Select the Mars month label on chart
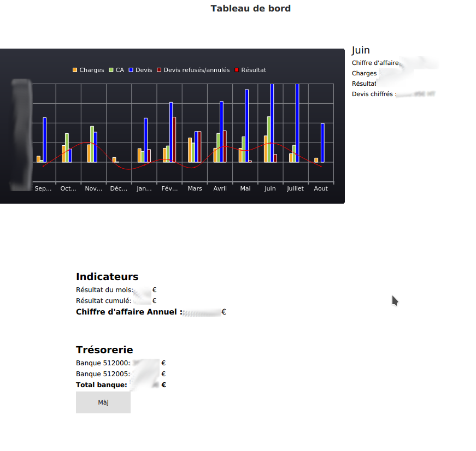476x451 pixels. 195,188
